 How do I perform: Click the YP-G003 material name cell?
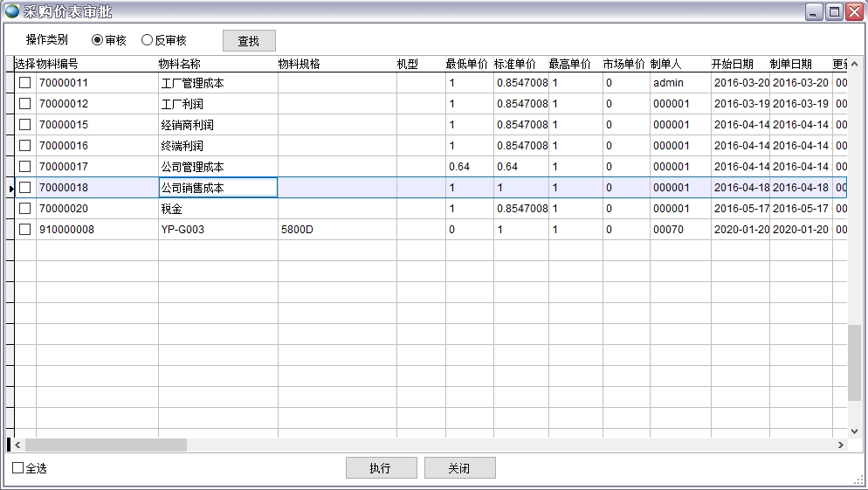[217, 230]
